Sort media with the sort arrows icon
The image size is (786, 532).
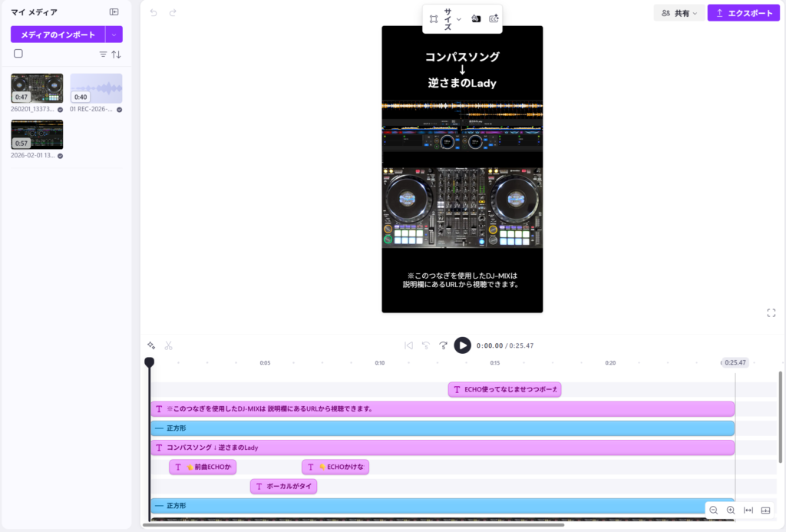pyautogui.click(x=117, y=55)
